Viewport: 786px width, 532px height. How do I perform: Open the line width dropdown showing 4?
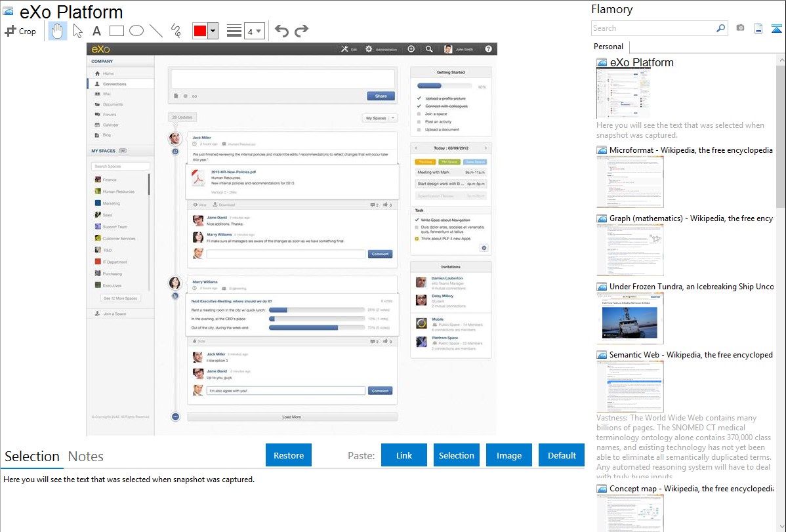(x=254, y=31)
